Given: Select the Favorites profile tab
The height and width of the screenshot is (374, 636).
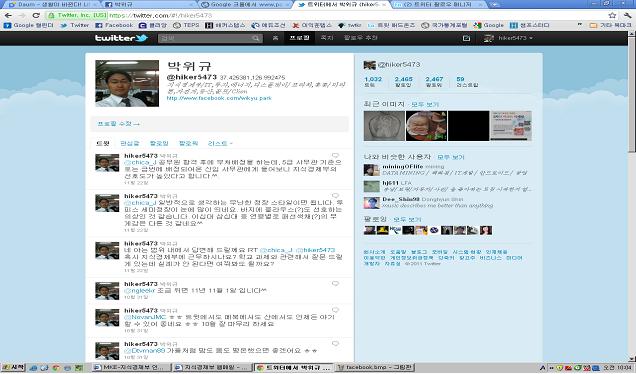Looking at the screenshot, I should tap(129, 144).
